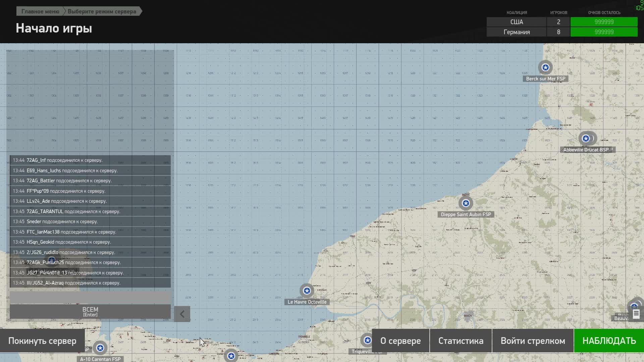Select the Германия coalition row

[517, 32]
